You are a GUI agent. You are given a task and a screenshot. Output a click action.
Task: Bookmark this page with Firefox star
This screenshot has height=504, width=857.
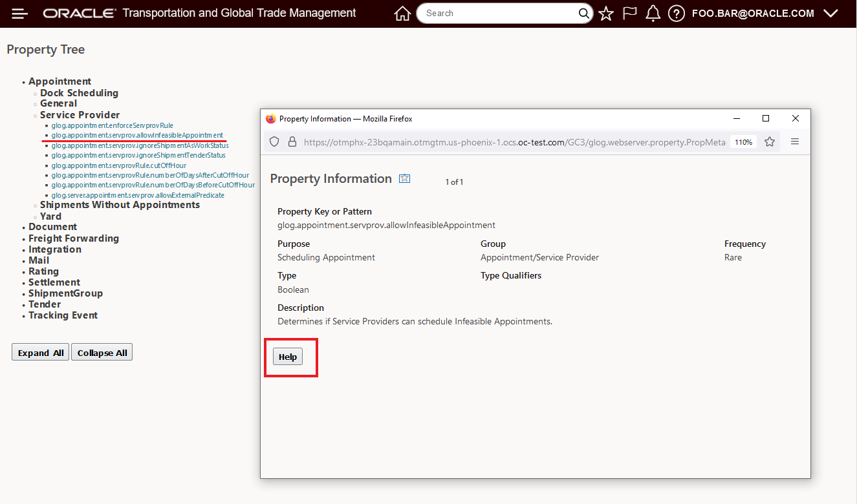tap(770, 142)
